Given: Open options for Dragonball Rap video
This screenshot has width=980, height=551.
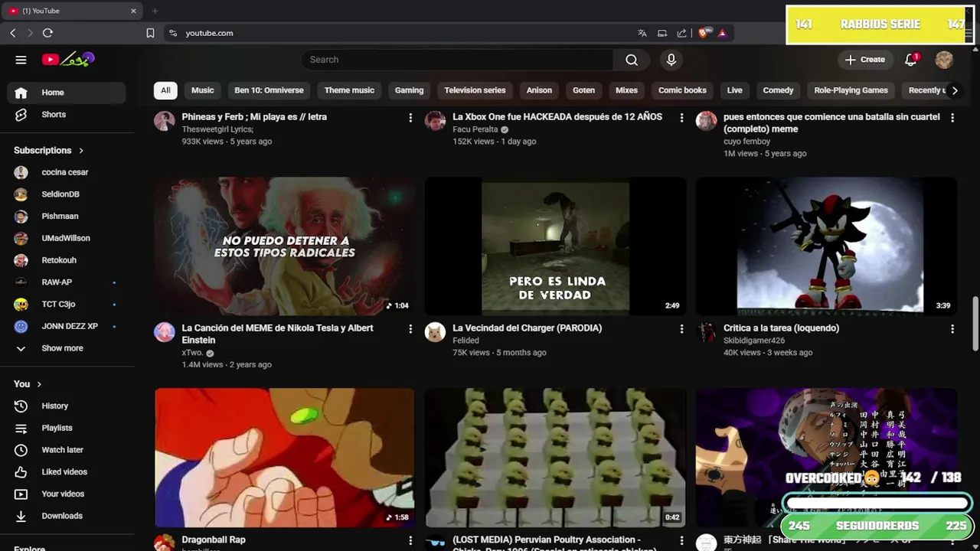Looking at the screenshot, I should [x=410, y=540].
